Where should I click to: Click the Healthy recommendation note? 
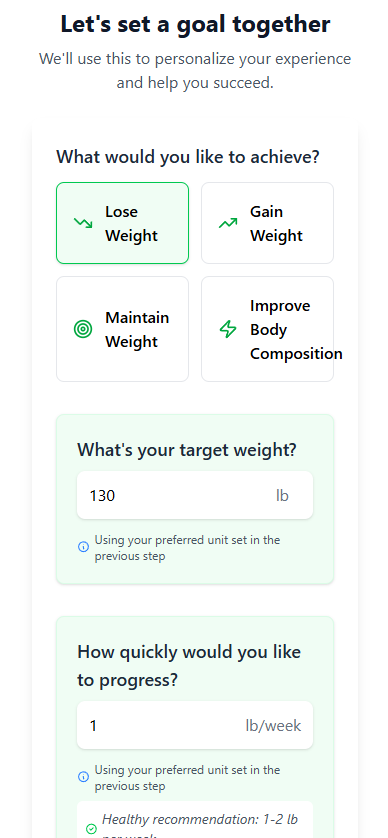[x=200, y=827]
